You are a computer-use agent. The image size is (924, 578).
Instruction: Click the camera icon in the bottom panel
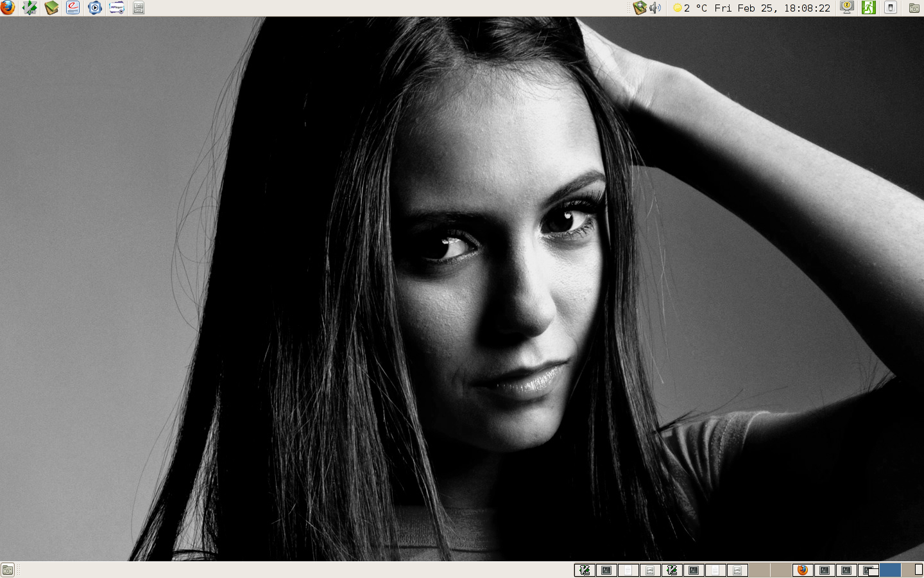[x=8, y=570]
